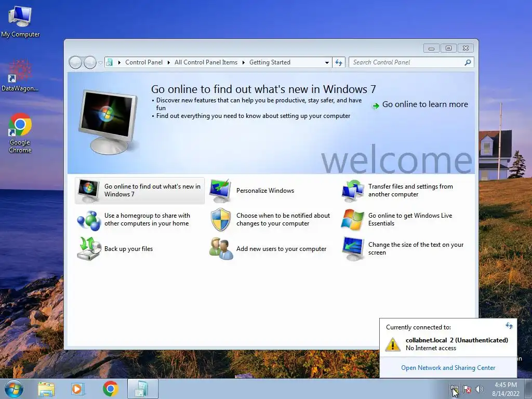Refresh the Getting Started page
This screenshot has height=399, width=532.
point(339,62)
